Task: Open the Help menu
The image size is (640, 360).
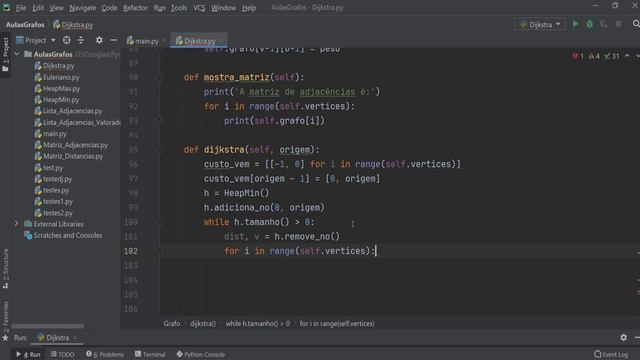Action: 249,8
